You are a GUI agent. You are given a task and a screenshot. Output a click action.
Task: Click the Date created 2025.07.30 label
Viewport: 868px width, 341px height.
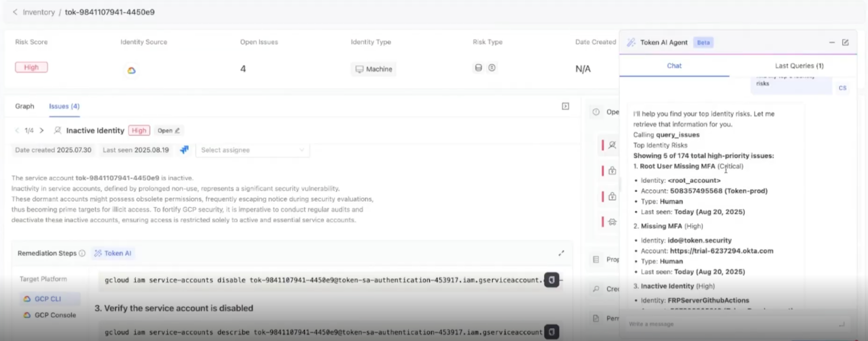coord(53,150)
